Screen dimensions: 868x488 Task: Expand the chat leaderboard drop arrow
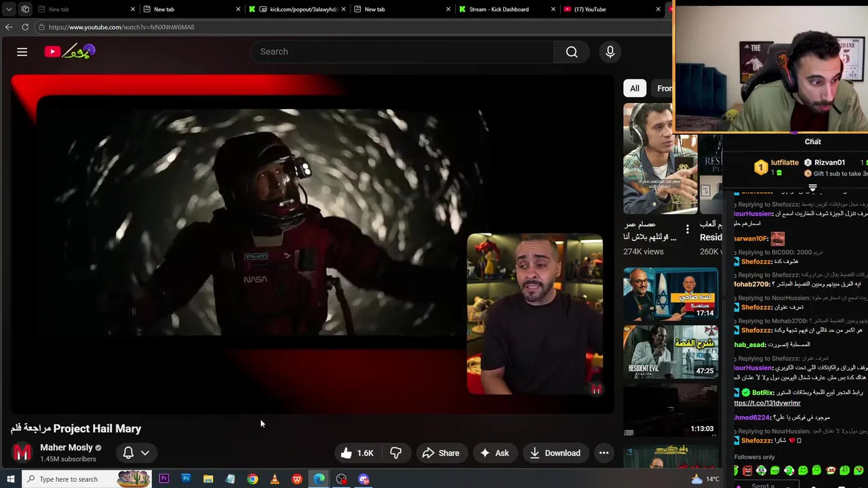point(812,188)
